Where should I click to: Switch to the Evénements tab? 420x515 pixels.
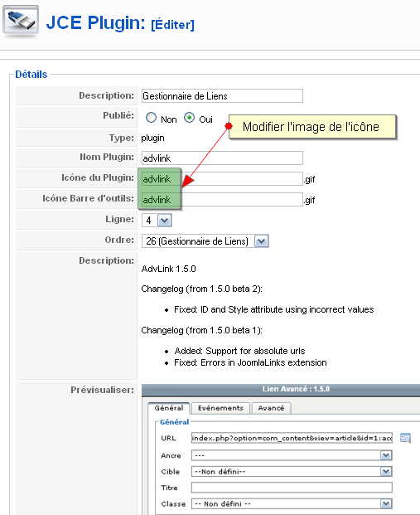click(x=220, y=408)
